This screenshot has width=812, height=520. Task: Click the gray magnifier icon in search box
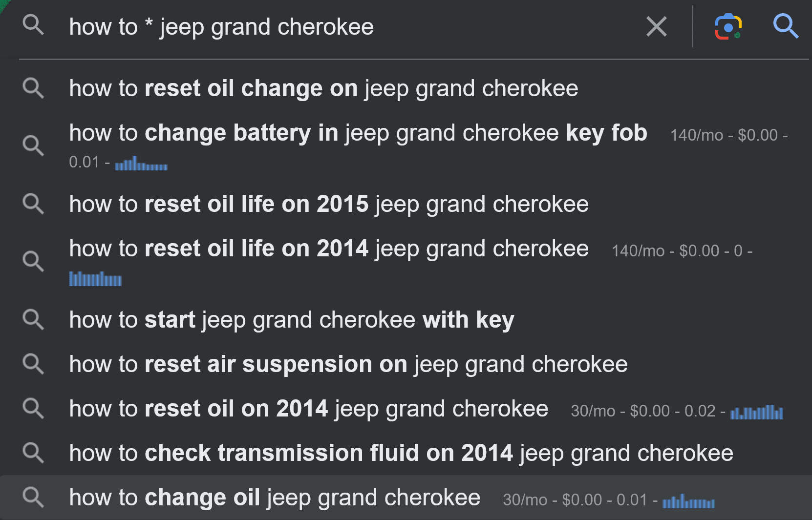pos(33,24)
